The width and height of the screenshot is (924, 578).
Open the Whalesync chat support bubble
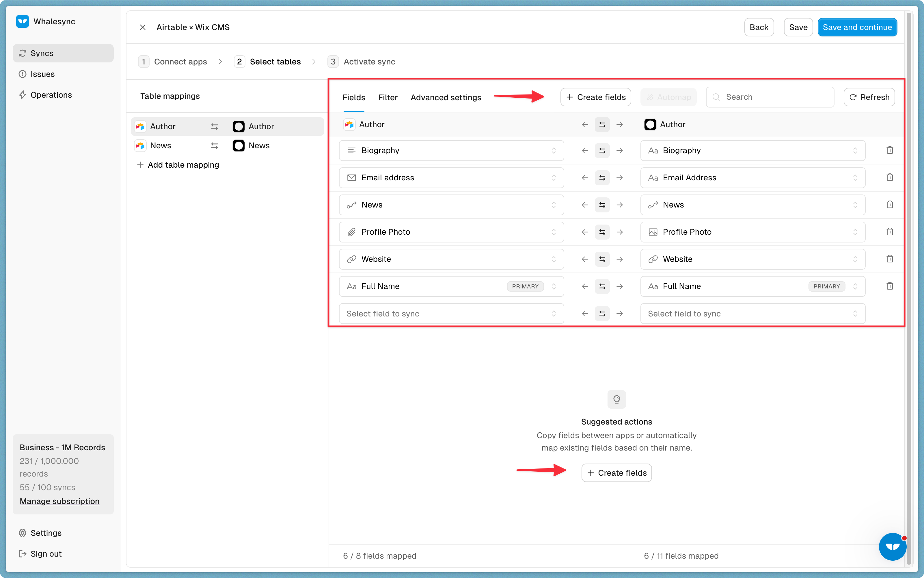892,546
